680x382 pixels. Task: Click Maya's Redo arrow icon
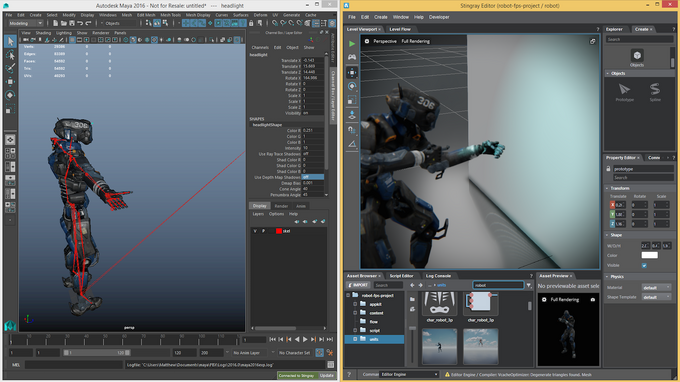click(x=88, y=23)
